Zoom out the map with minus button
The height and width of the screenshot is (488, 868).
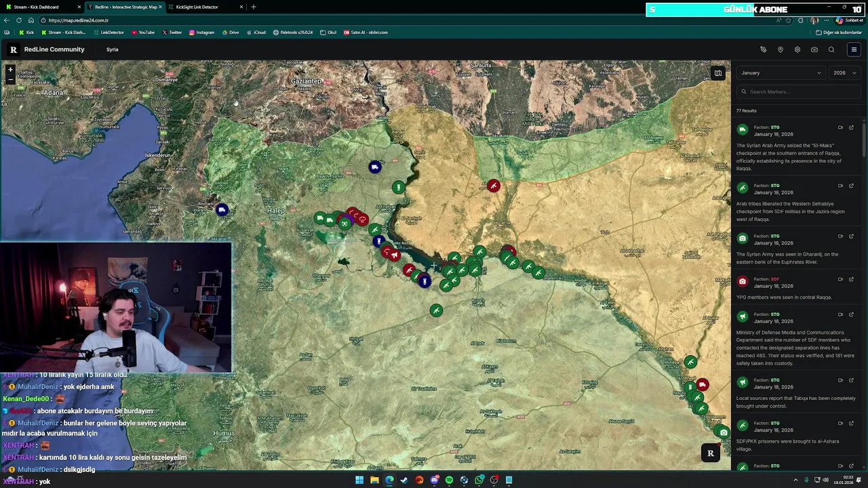10,79
